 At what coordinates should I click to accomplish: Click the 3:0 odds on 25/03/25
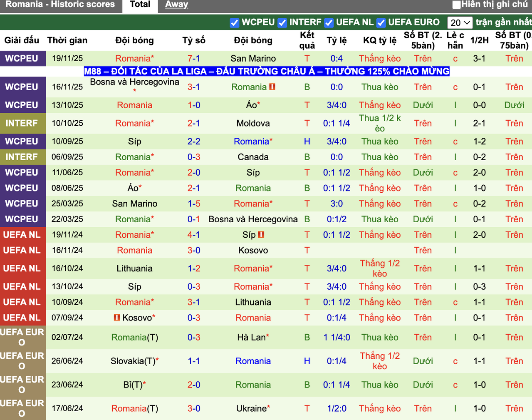(x=337, y=204)
